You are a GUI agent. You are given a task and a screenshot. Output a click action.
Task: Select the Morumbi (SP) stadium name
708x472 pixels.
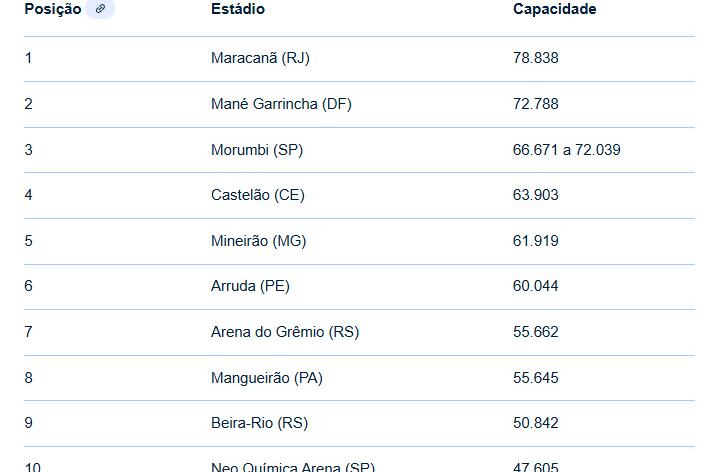tap(257, 150)
